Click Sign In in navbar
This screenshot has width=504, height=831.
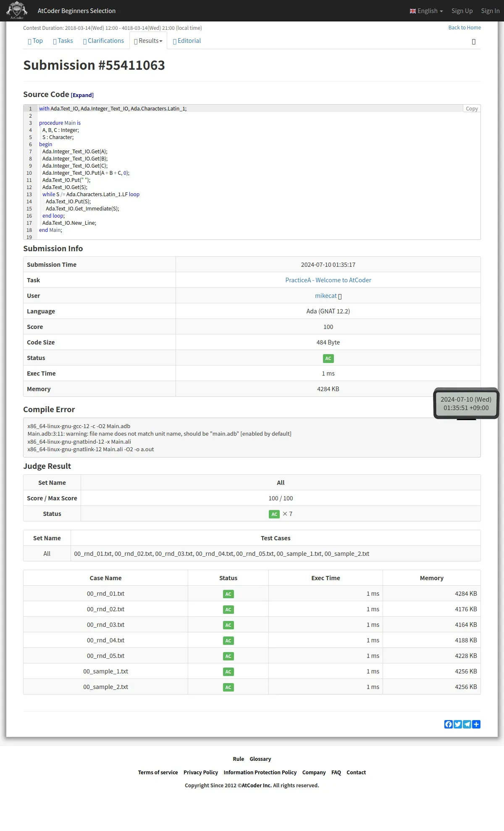click(490, 11)
